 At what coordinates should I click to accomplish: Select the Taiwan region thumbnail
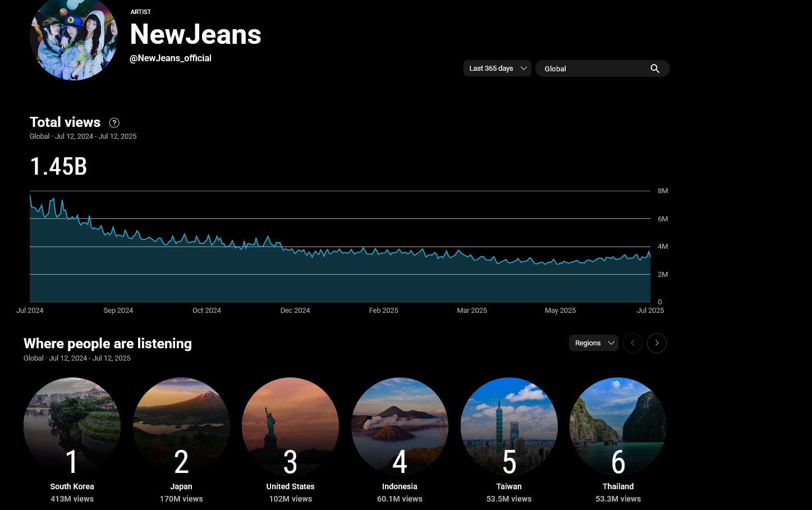click(x=509, y=426)
